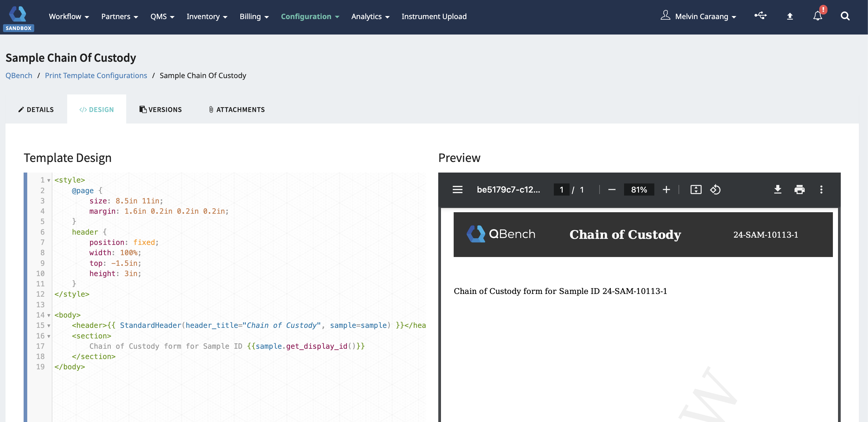Download the PDF preview
The image size is (868, 422).
778,190
